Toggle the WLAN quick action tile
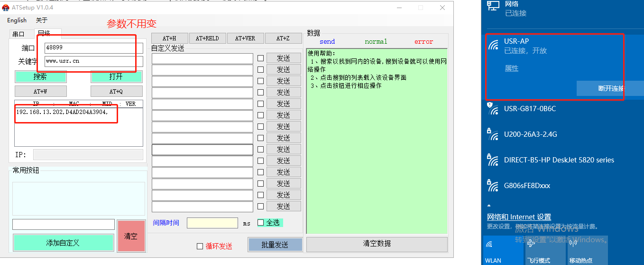 click(x=503, y=250)
